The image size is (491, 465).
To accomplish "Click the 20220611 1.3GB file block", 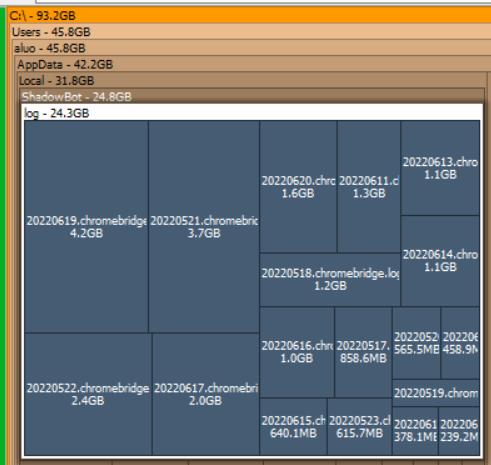I will click(369, 187).
